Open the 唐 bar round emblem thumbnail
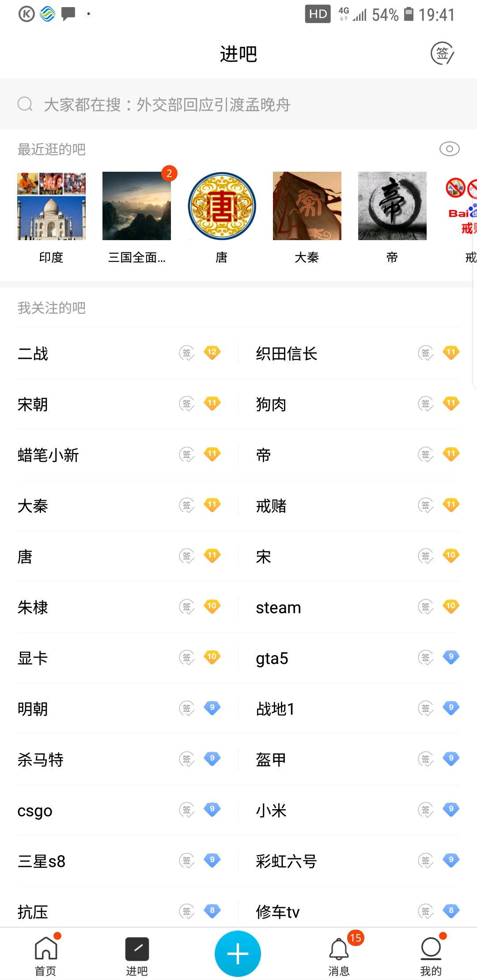Viewport: 477px width, 980px height. tap(222, 206)
